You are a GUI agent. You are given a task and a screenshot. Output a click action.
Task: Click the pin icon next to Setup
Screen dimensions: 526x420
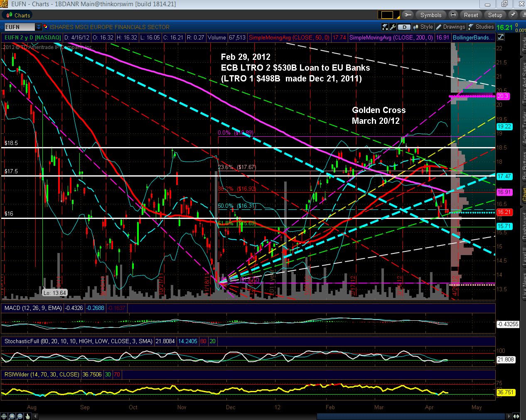coord(513,15)
